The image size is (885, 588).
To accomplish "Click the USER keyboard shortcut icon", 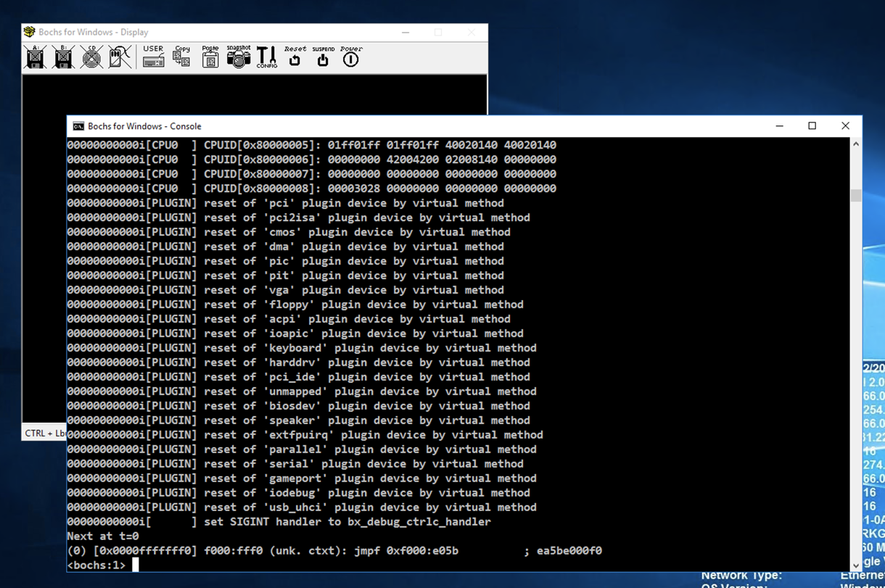I will 153,57.
